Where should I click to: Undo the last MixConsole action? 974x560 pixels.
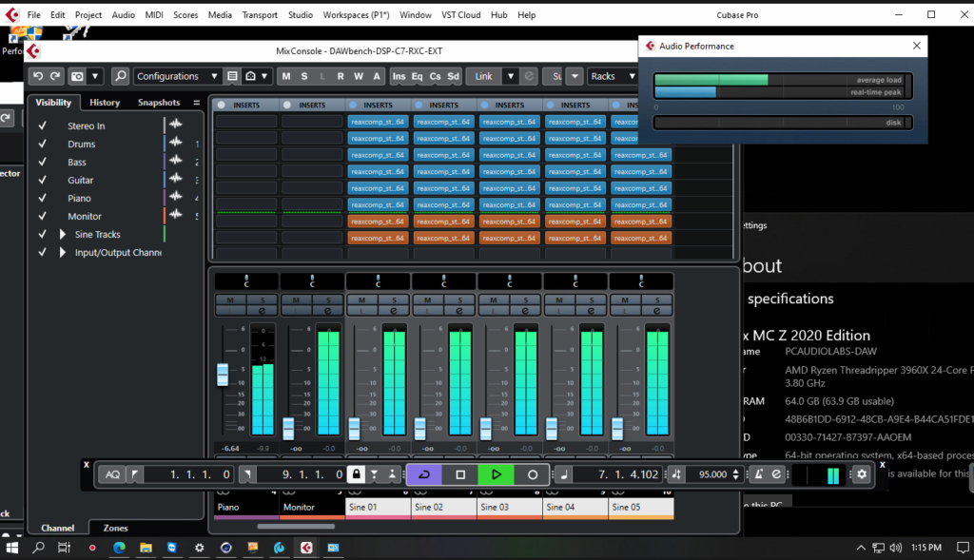click(x=38, y=76)
